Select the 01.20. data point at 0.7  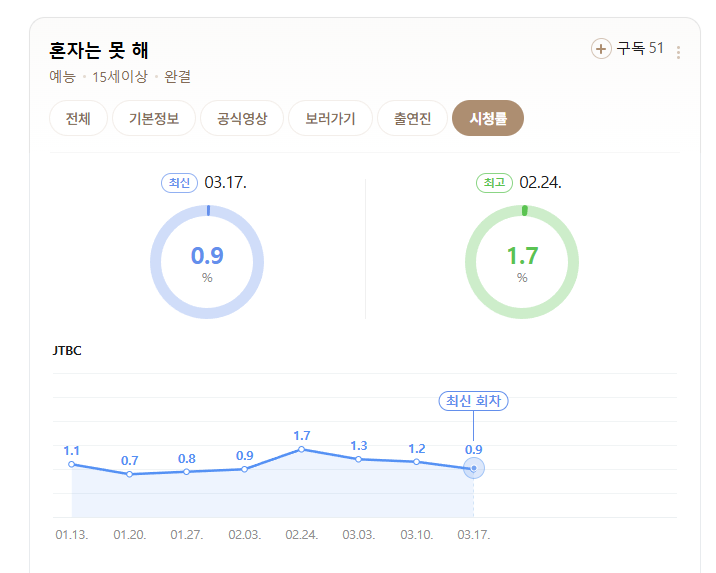130,474
